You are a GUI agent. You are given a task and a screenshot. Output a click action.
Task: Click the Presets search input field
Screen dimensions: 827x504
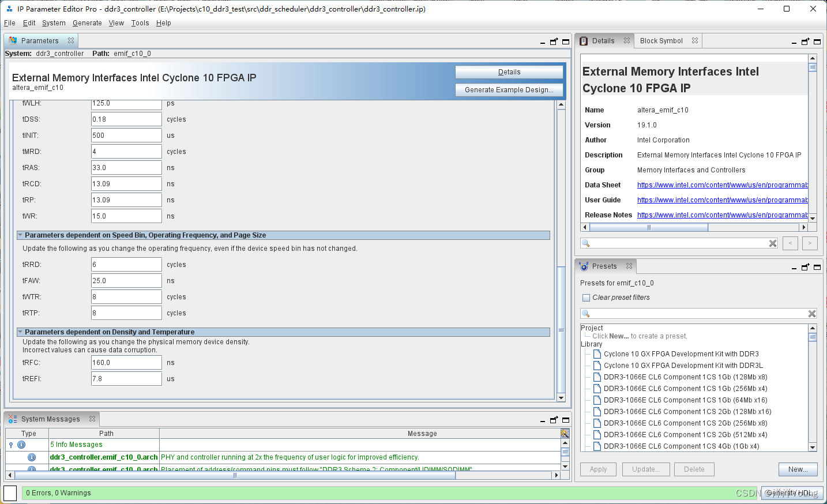[698, 314]
